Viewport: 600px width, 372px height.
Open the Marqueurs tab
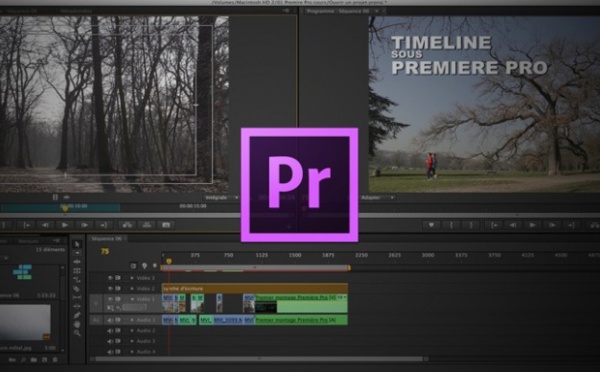click(x=29, y=241)
